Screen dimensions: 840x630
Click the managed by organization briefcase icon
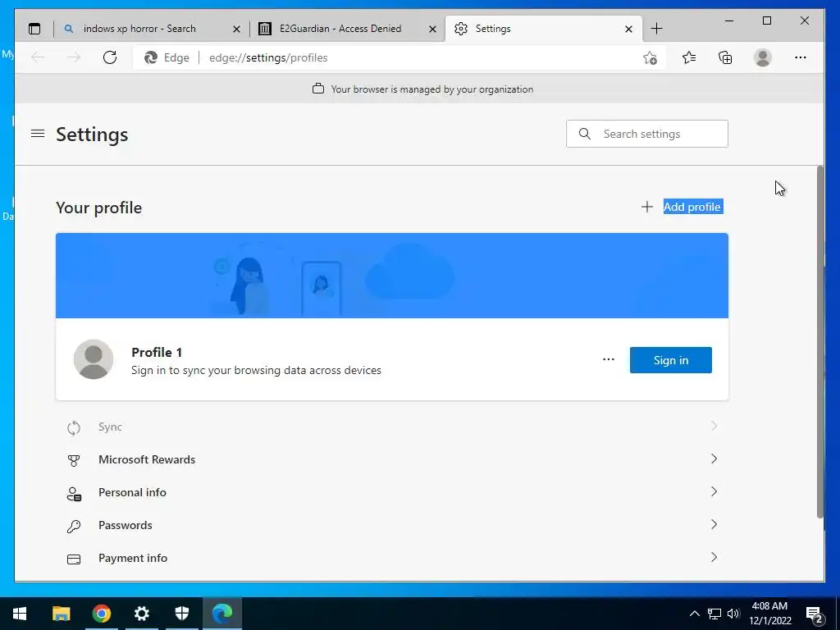click(318, 89)
